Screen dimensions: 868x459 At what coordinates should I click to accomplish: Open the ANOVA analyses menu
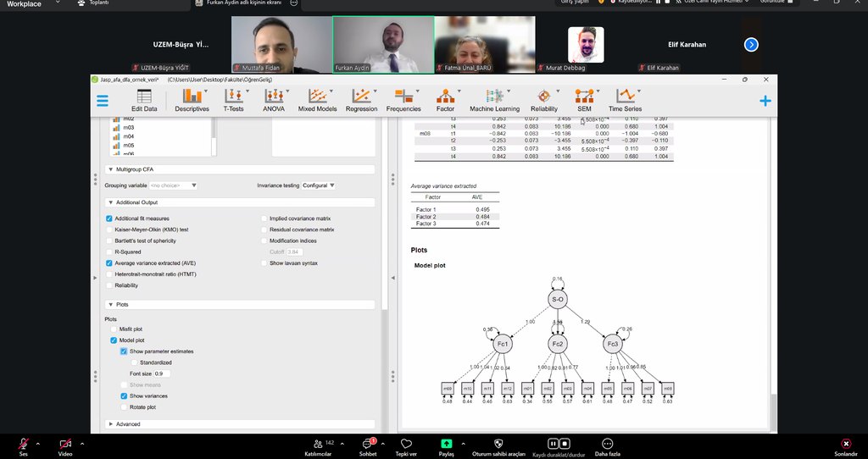pyautogui.click(x=274, y=100)
